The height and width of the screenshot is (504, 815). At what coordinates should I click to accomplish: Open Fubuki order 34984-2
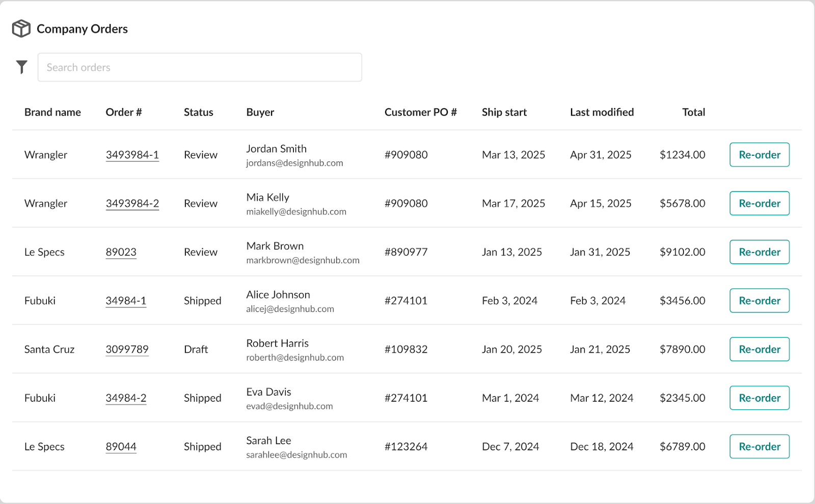point(126,398)
